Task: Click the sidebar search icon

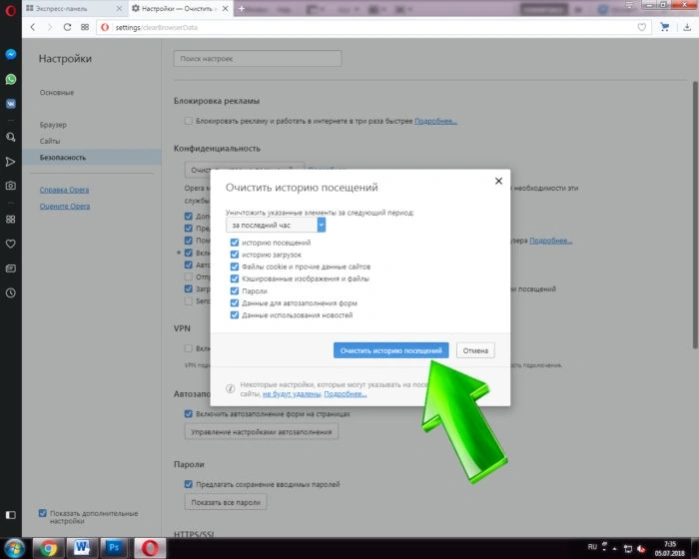Action: [x=11, y=137]
